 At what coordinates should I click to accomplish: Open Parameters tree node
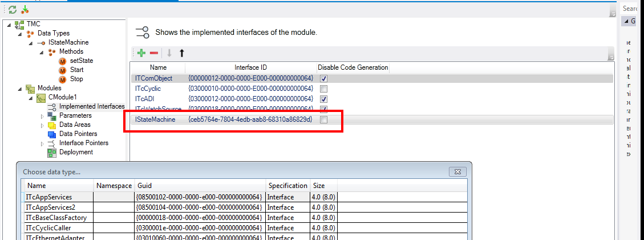tap(75, 115)
